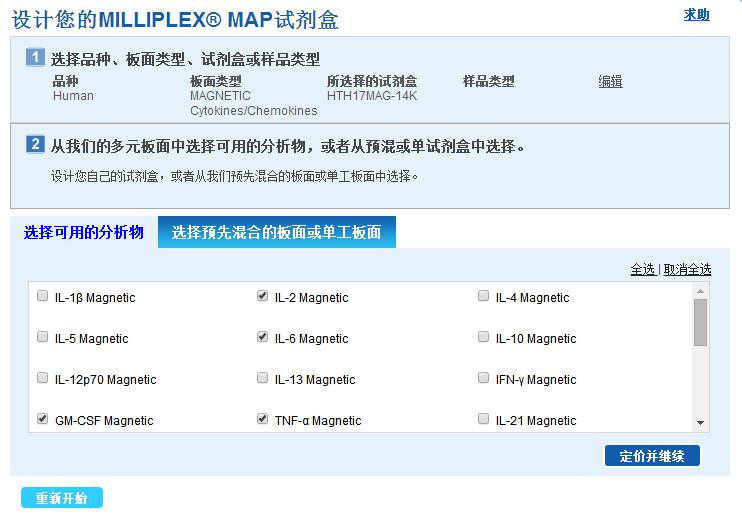Click the scrollbar down arrow
742x515 pixels.
click(x=700, y=422)
